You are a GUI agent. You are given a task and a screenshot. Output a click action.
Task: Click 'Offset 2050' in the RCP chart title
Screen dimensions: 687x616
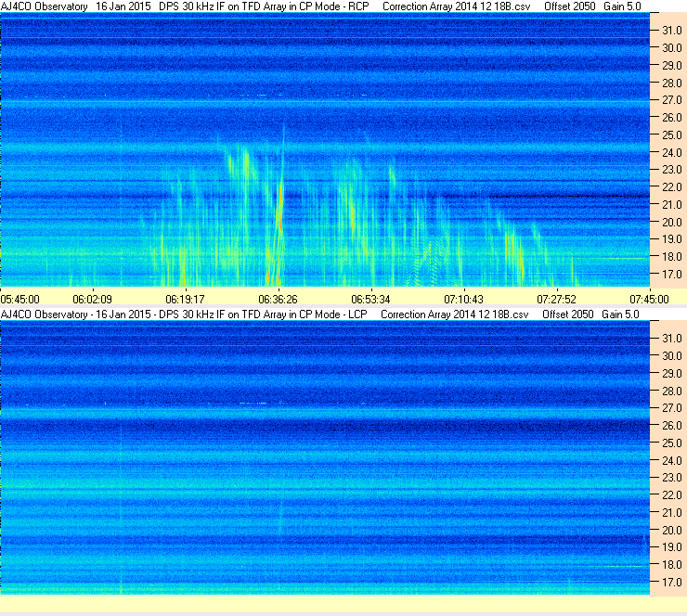tap(570, 7)
